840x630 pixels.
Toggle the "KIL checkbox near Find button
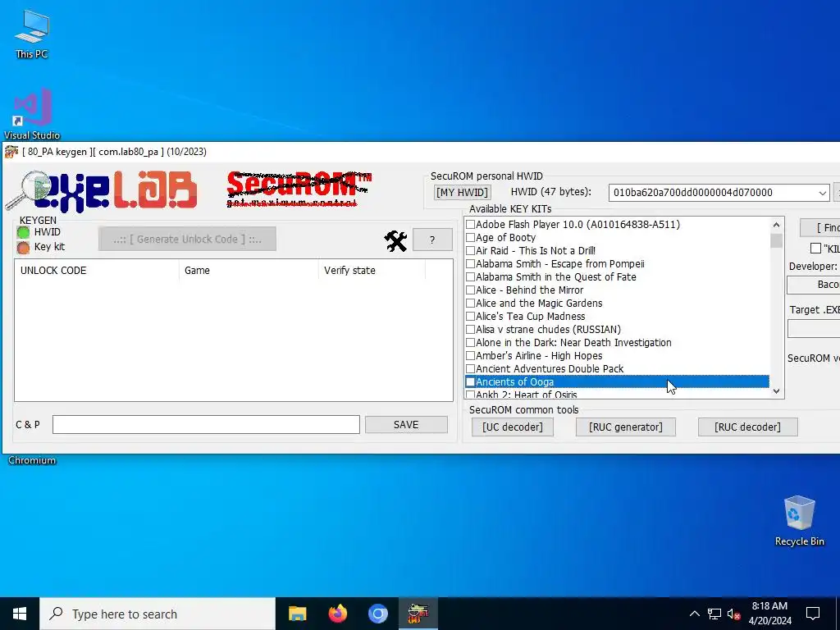[815, 248]
